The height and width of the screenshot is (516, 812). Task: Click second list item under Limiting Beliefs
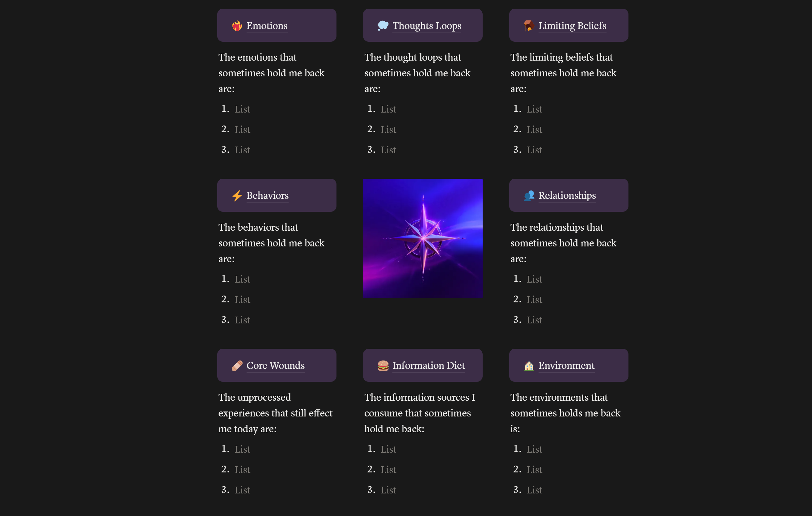(534, 130)
